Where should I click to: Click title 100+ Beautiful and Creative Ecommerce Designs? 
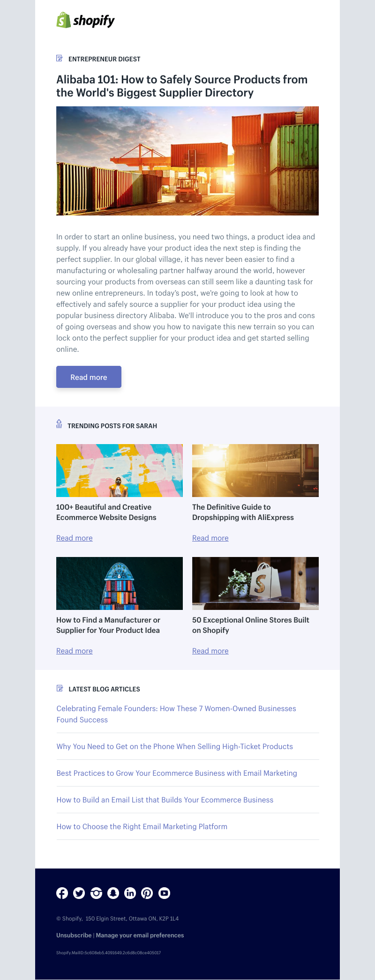pos(106,512)
